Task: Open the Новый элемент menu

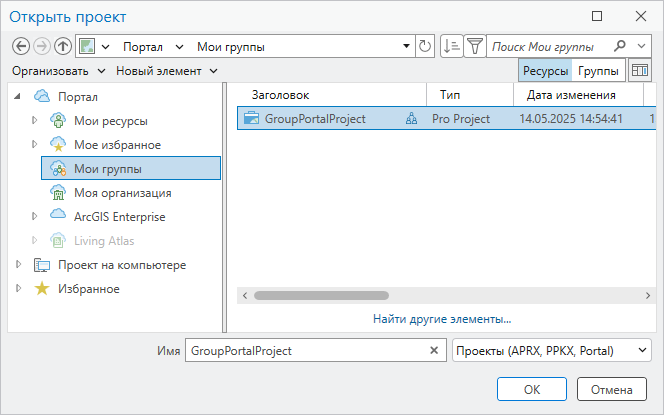Action: [167, 71]
